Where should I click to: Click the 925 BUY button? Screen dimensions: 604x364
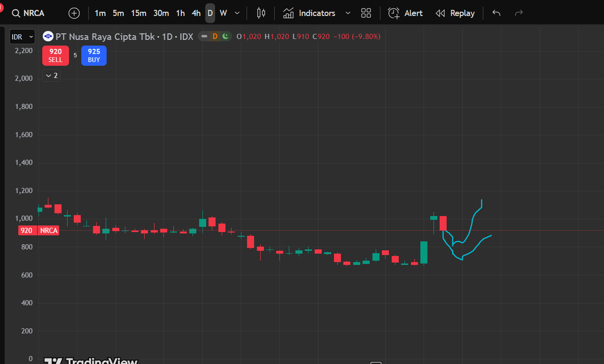94,55
